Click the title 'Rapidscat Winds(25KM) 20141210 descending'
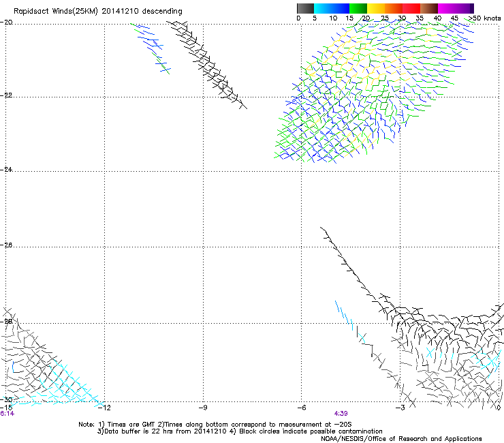 [97, 12]
